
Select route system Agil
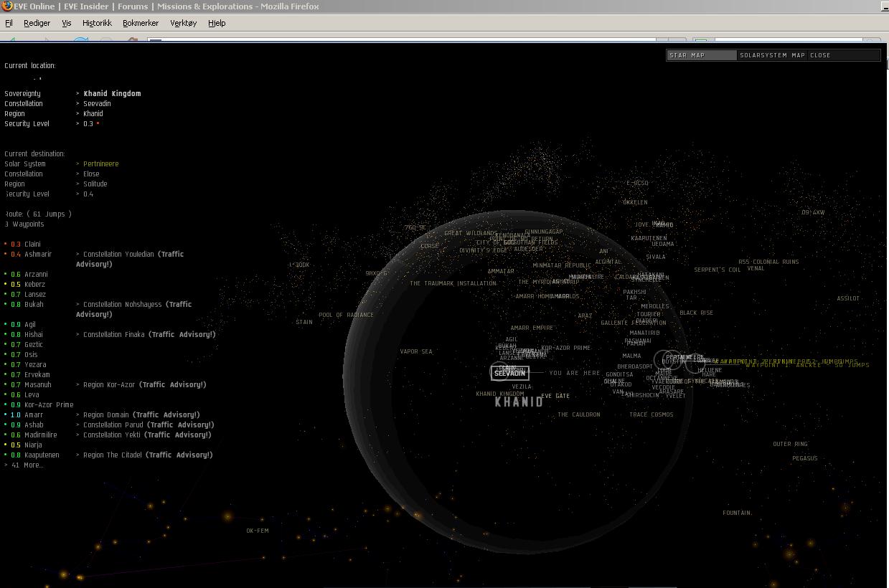[30, 324]
